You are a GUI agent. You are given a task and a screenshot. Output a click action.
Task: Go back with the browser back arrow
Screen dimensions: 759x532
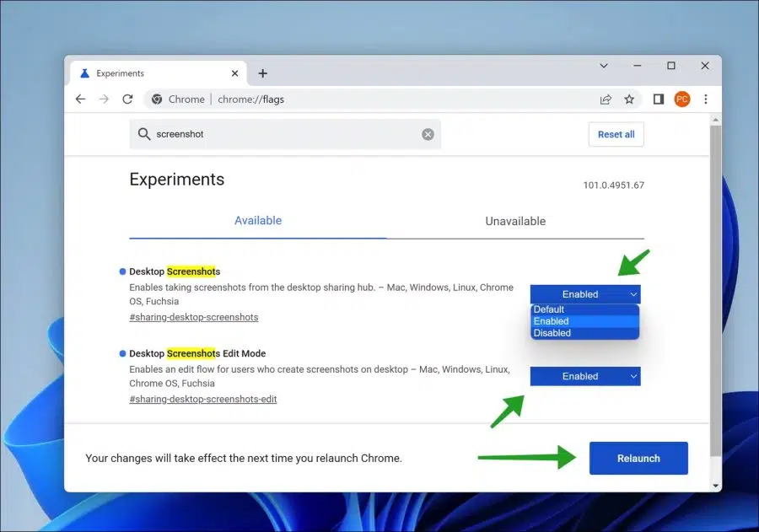point(80,99)
